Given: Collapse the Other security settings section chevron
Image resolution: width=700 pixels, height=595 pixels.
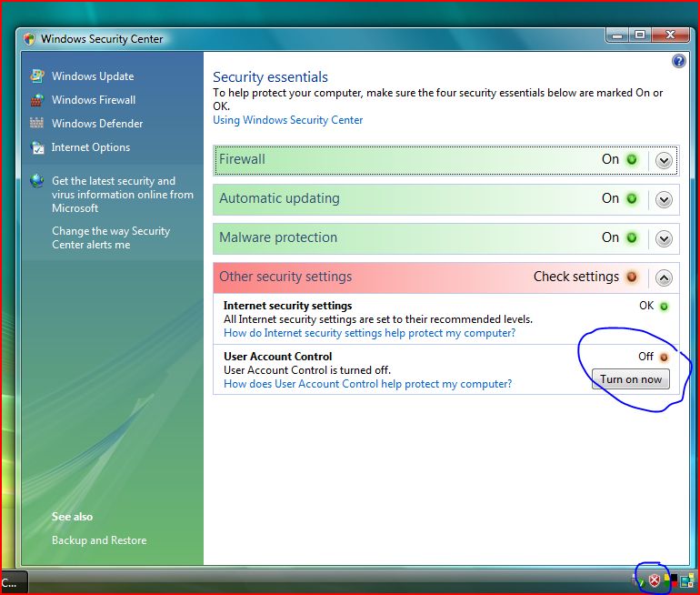Looking at the screenshot, I should [x=664, y=277].
